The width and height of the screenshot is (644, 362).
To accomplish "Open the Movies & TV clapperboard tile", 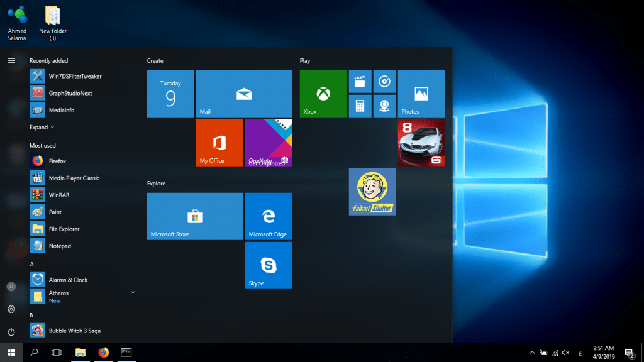I will click(360, 81).
